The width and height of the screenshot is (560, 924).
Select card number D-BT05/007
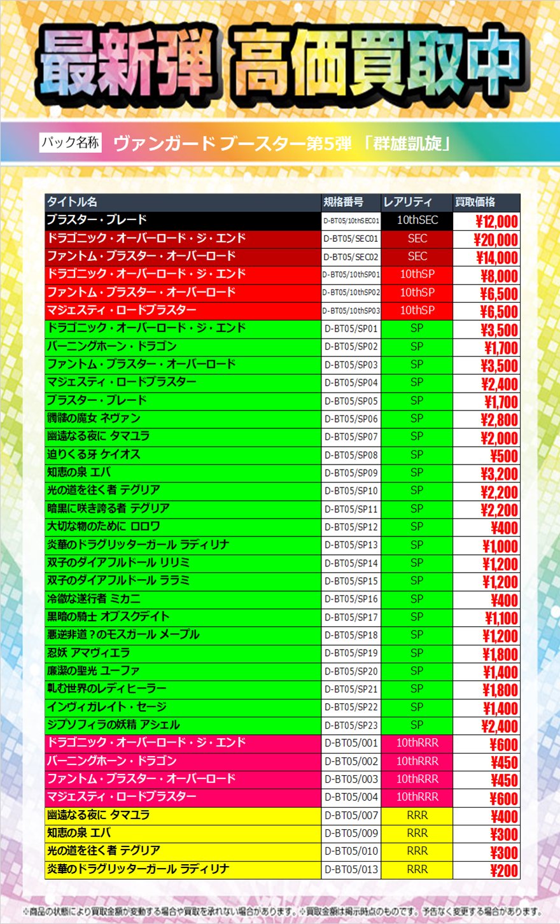click(351, 815)
